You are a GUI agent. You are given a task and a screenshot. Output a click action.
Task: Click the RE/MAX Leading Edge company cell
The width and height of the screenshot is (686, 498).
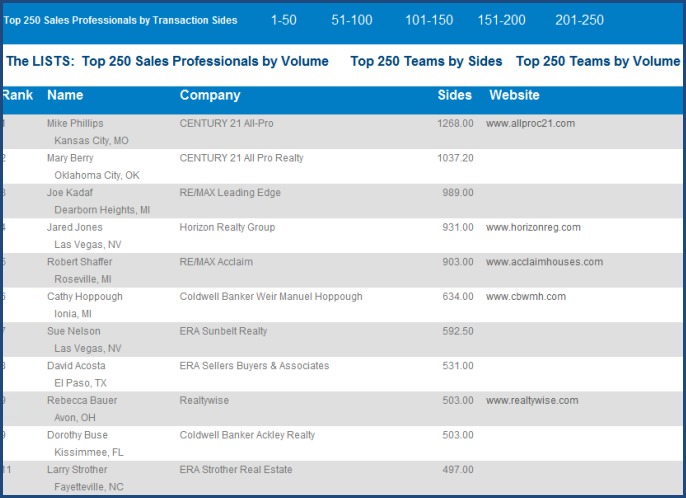230,193
